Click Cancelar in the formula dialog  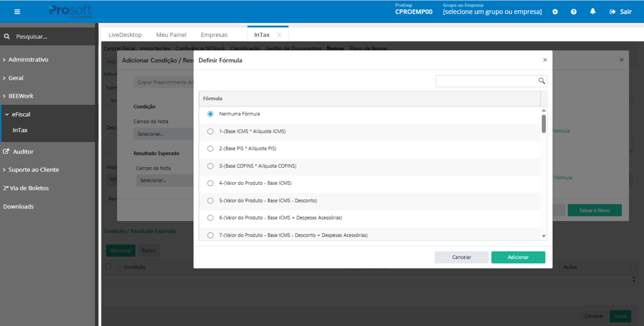tap(461, 257)
